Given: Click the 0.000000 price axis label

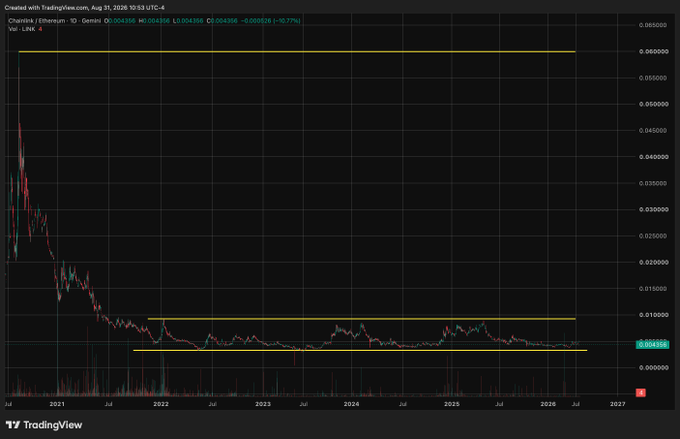Looking at the screenshot, I should [x=653, y=368].
